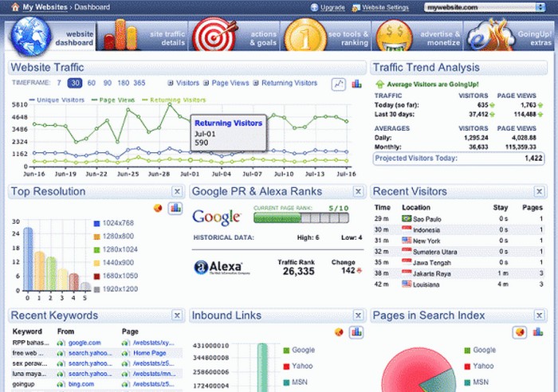The height and width of the screenshot is (392, 558).
Task: Set timeframe to 365 days
Action: point(139,83)
